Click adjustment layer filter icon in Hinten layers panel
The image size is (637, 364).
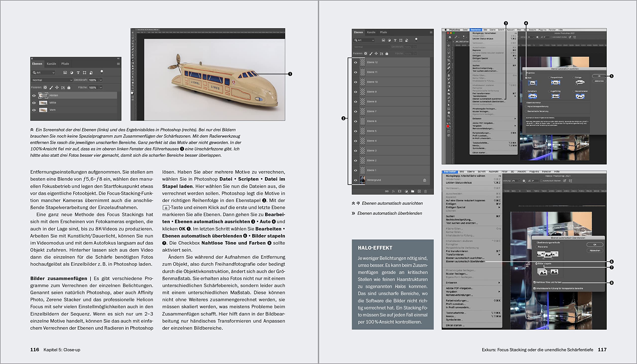point(71,72)
